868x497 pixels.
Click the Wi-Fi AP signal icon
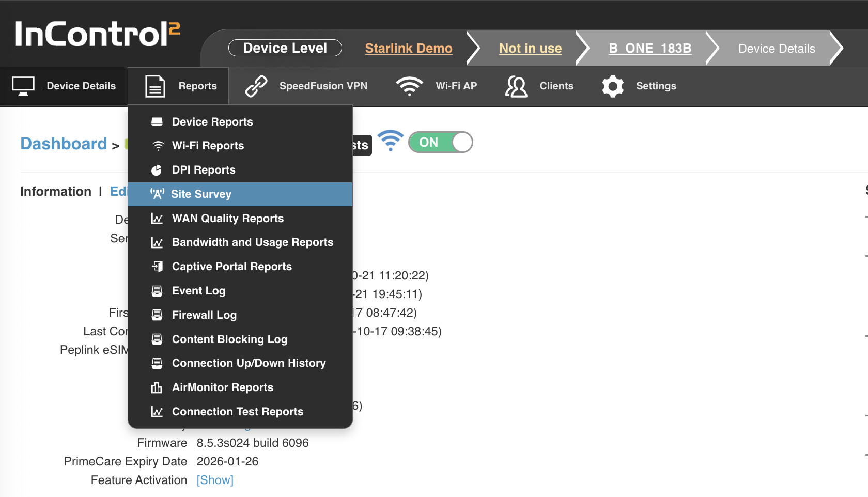[409, 86]
